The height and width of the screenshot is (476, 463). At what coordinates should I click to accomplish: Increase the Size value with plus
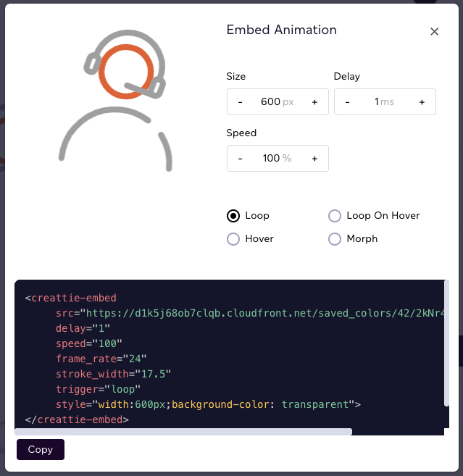[x=315, y=102]
